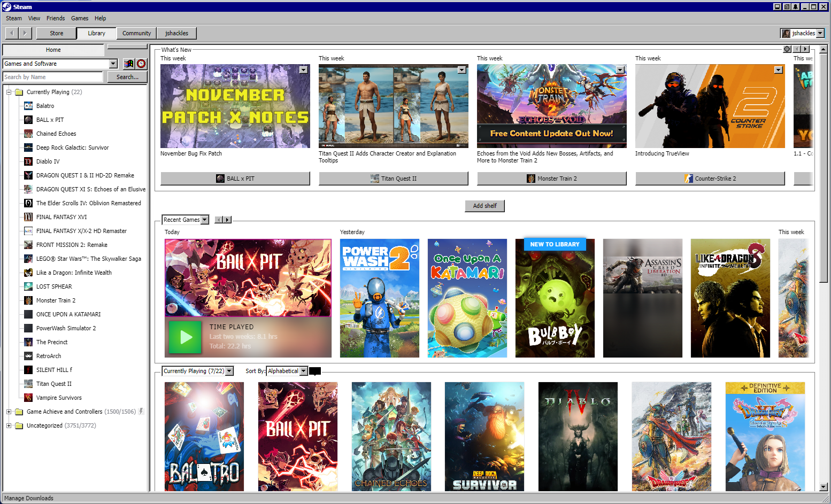The image size is (831, 504).
Task: Open the Sort By Alphabetical dropdown
Action: 303,371
